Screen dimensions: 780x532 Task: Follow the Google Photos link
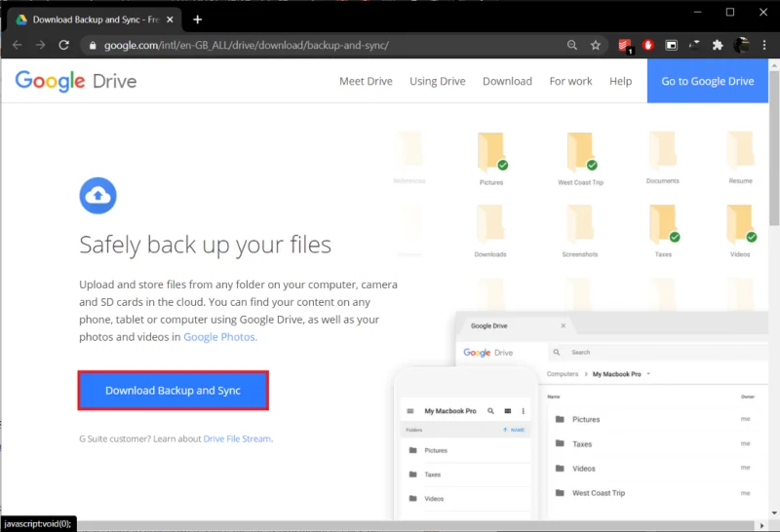click(220, 336)
